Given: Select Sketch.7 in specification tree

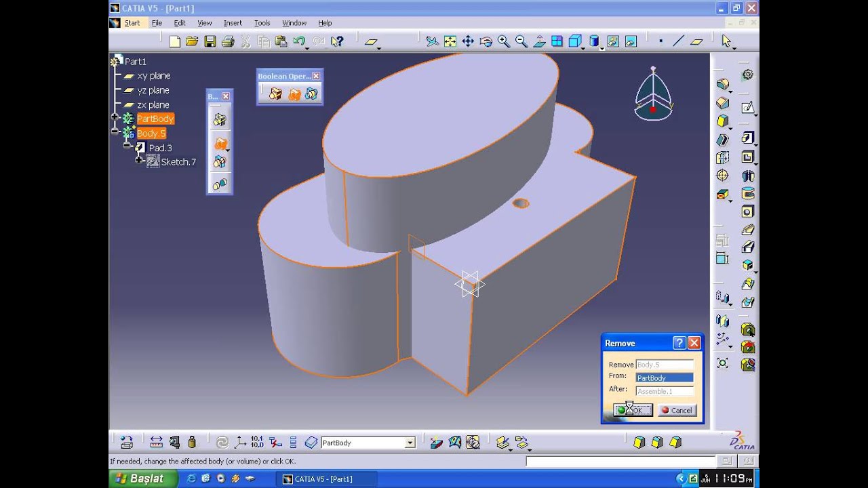Looking at the screenshot, I should (x=178, y=162).
